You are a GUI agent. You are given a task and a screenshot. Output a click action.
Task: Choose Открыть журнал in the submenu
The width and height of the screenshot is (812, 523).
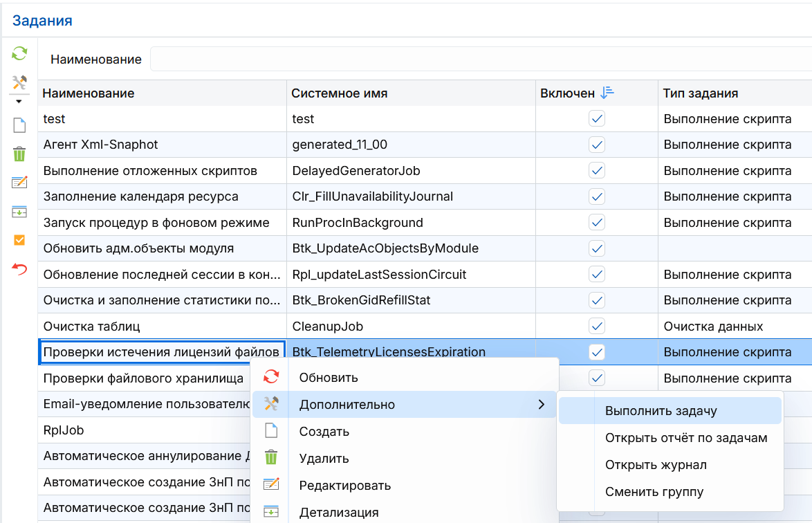(x=655, y=465)
